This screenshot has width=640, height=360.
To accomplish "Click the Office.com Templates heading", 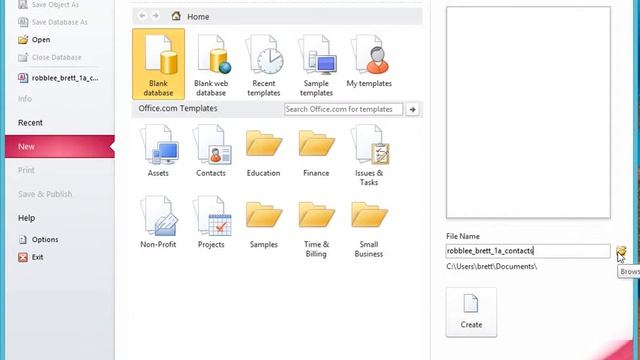I will pos(178,109).
